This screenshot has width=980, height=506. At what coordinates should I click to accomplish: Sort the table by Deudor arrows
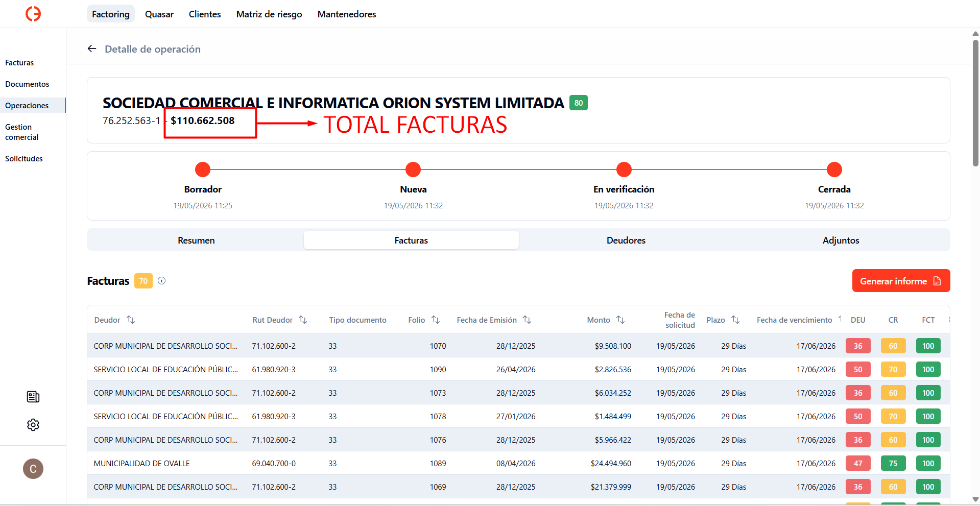[131, 320]
